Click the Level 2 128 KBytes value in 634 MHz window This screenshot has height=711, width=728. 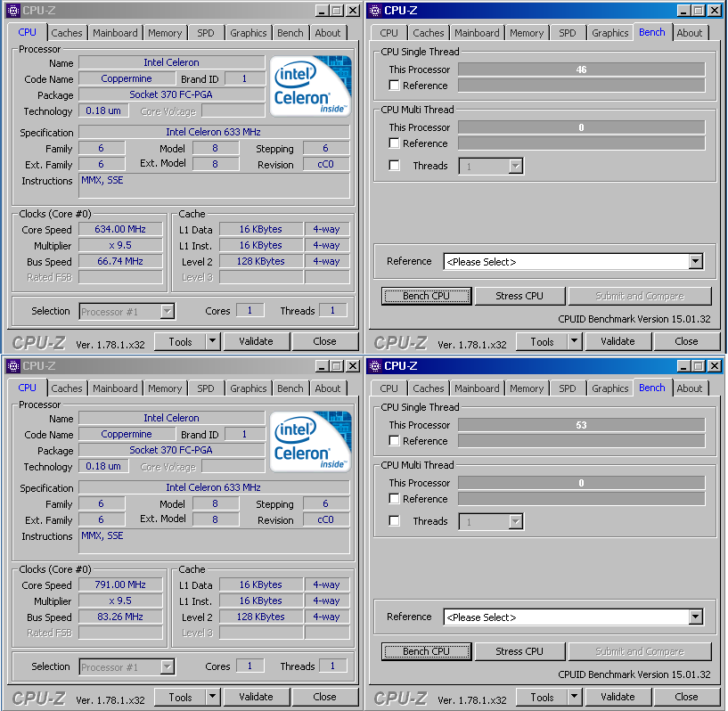click(x=261, y=261)
